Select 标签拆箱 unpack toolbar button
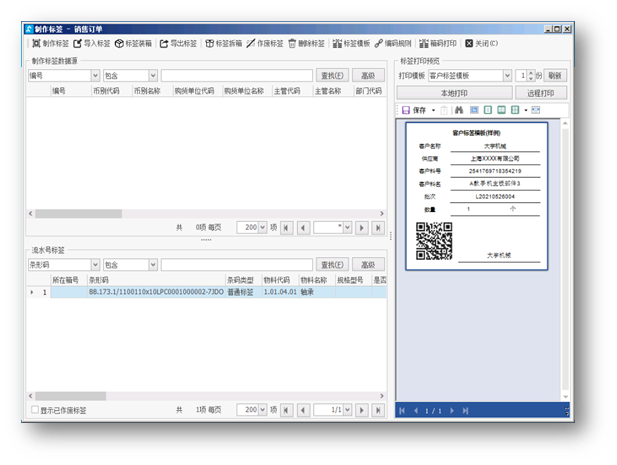 [224, 43]
